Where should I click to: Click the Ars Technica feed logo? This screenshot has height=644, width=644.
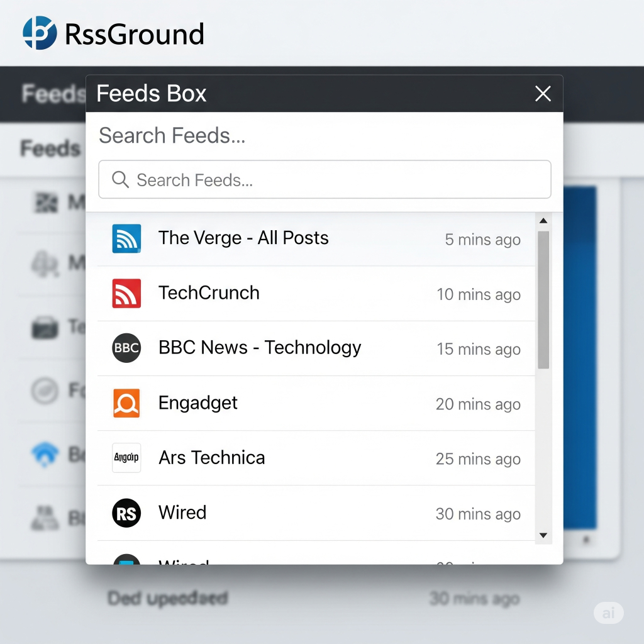[126, 458]
